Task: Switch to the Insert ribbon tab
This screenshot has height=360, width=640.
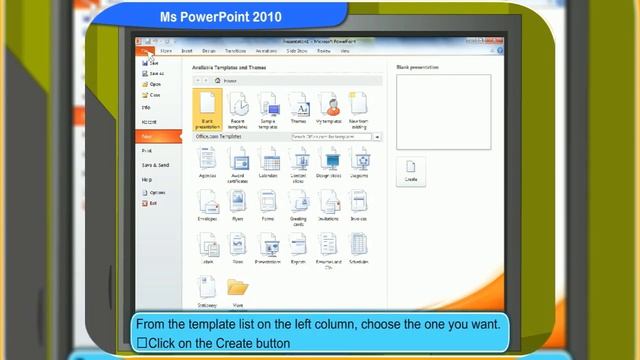Action: pyautogui.click(x=187, y=51)
